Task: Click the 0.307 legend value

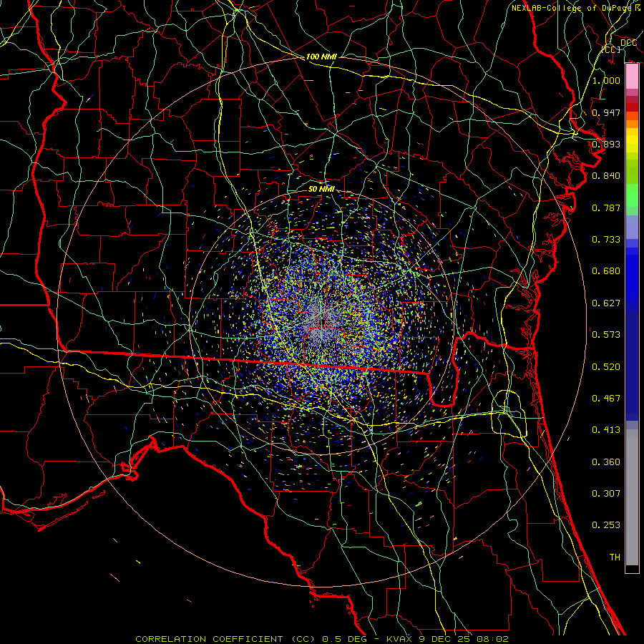Action: pyautogui.click(x=606, y=494)
